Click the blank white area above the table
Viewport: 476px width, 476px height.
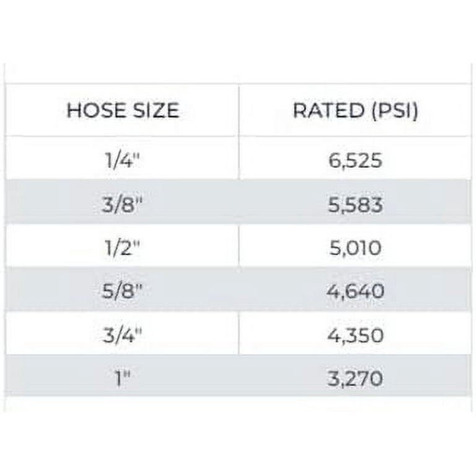[x=238, y=37]
